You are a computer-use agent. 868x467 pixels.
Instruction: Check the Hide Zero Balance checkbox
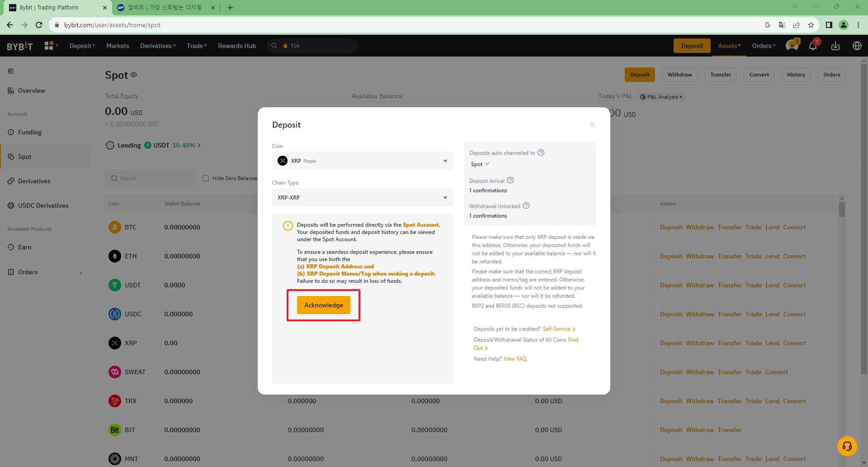pos(206,178)
